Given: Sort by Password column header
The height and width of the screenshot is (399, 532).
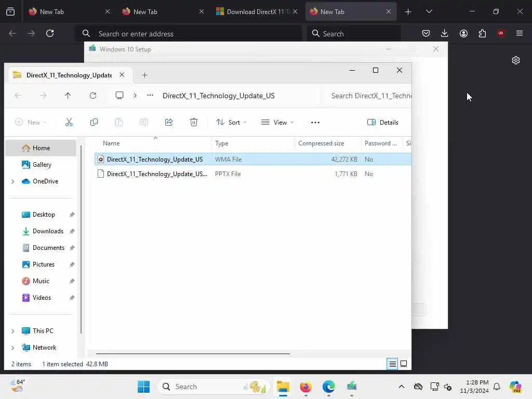Looking at the screenshot, I should coord(381,143).
